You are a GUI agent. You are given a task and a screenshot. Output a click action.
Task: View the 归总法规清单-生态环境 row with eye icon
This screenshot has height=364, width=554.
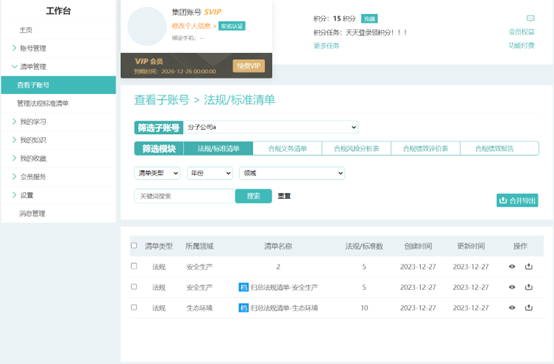(512, 307)
